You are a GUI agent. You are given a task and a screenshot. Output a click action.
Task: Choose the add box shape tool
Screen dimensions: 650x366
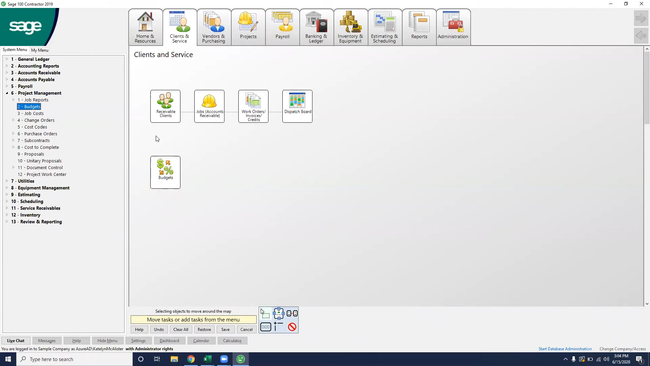(265, 327)
